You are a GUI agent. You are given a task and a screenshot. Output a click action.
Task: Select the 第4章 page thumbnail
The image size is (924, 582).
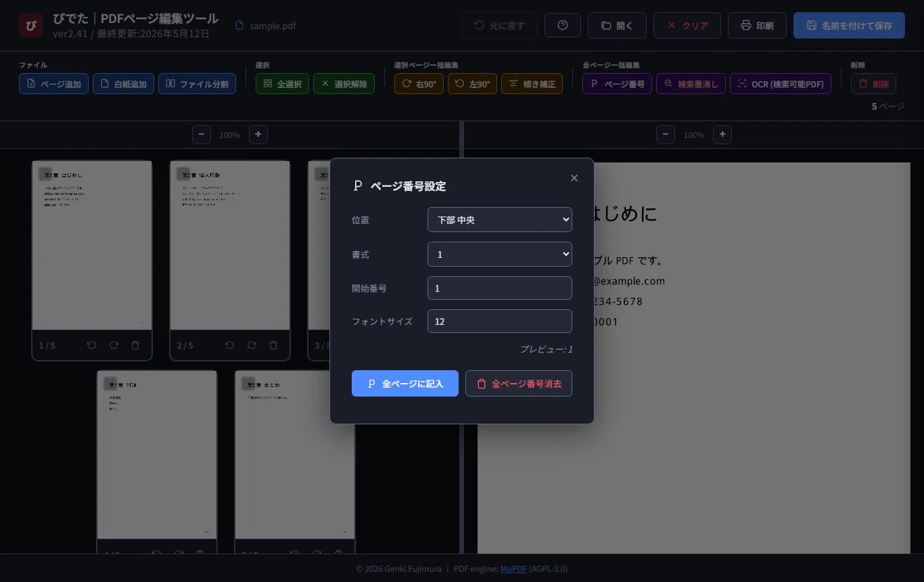coord(157,455)
